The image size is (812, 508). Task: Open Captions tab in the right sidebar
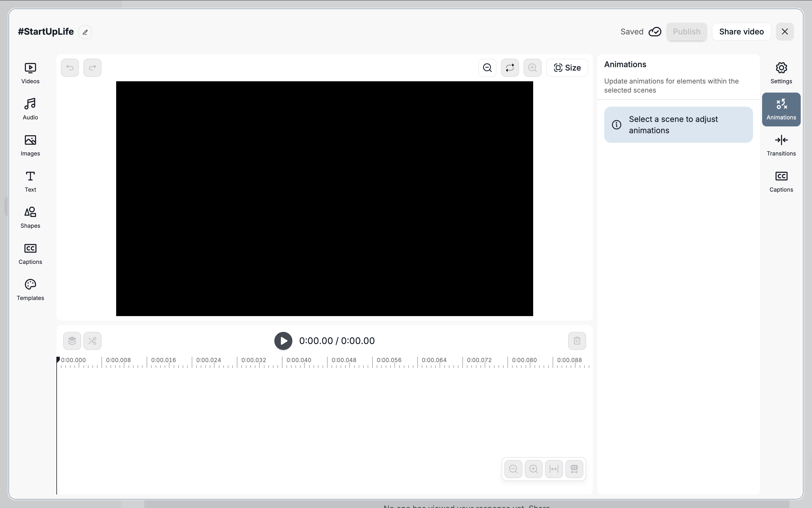(x=781, y=182)
